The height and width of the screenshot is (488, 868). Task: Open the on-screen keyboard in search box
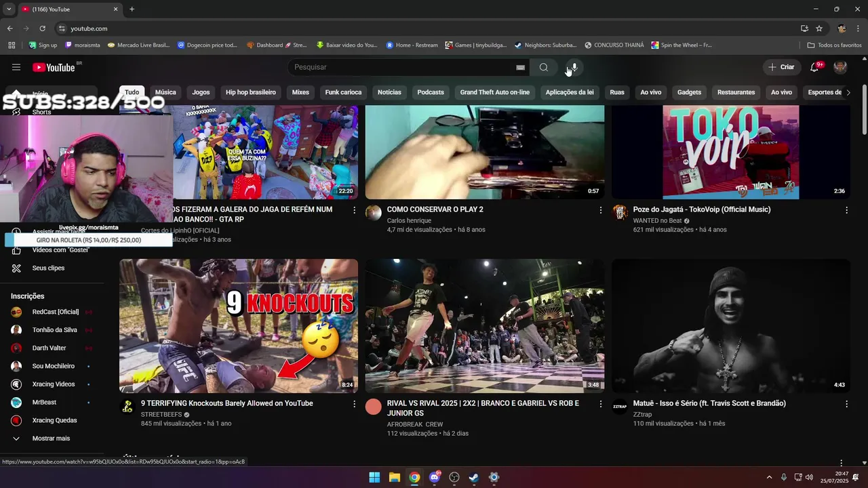(x=520, y=67)
